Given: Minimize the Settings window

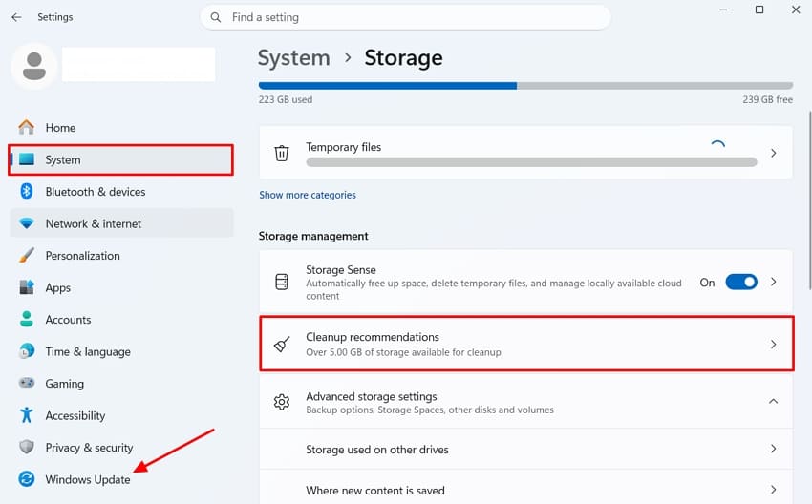Looking at the screenshot, I should (x=723, y=10).
